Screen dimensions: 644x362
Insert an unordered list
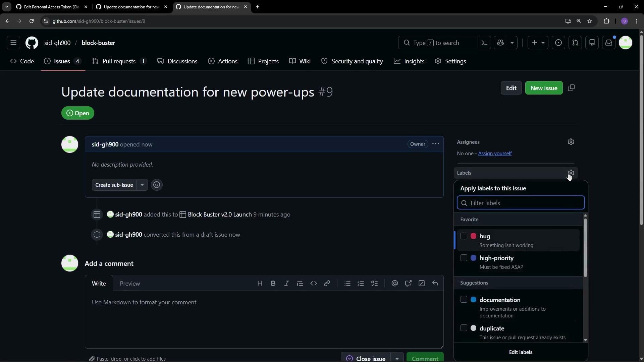pos(347,284)
